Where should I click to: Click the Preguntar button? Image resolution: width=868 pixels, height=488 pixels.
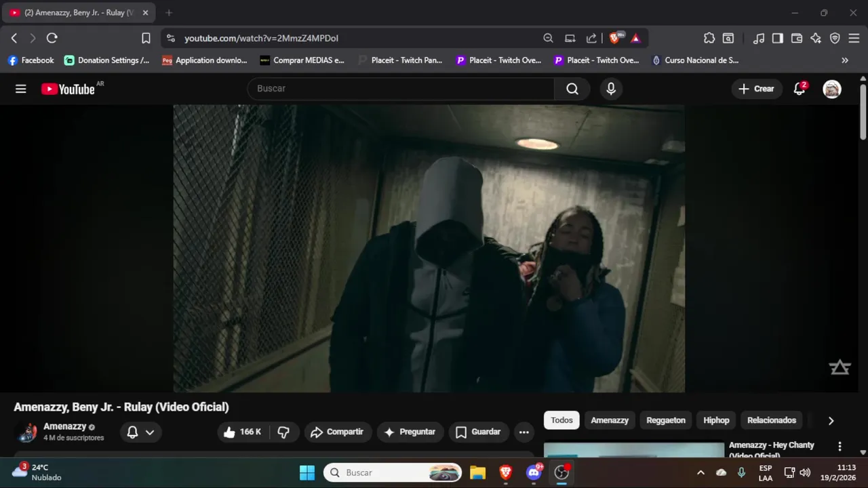click(409, 432)
